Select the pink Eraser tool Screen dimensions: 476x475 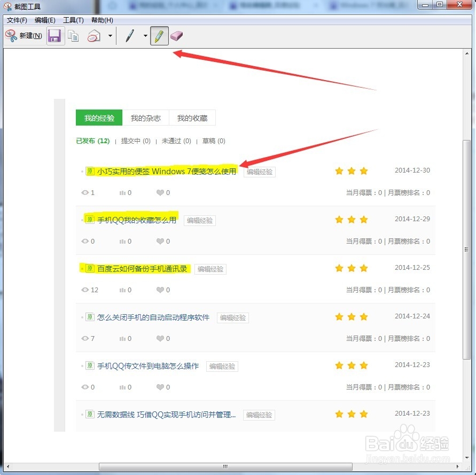(177, 36)
